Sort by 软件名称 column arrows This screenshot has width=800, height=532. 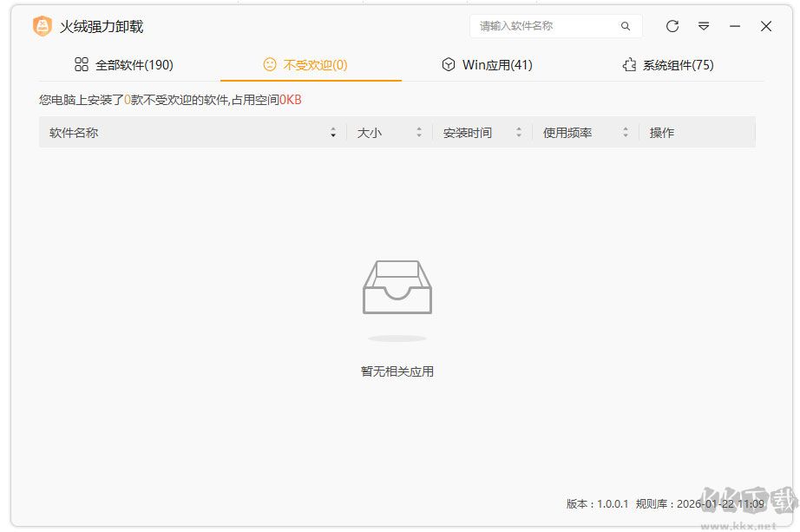pyautogui.click(x=333, y=133)
